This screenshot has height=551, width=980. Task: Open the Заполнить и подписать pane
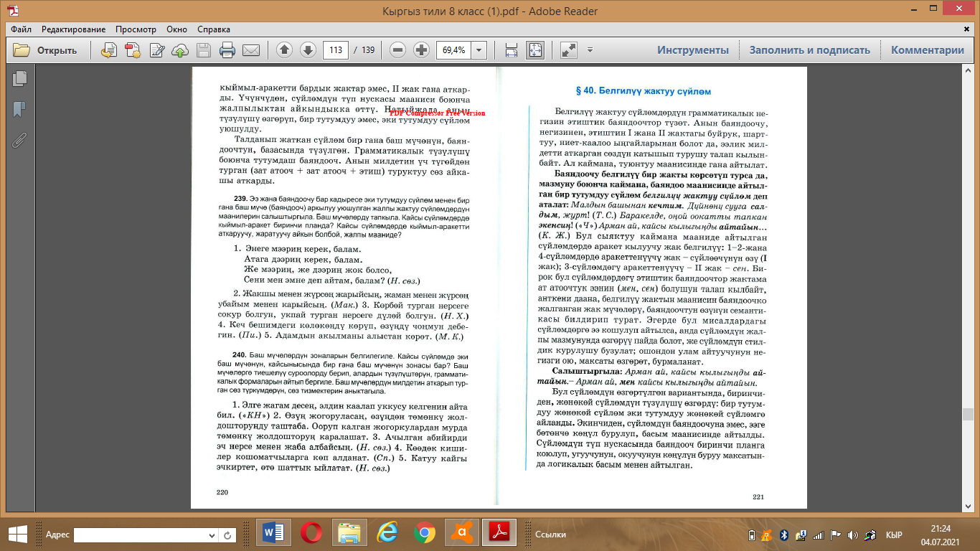[x=810, y=50]
